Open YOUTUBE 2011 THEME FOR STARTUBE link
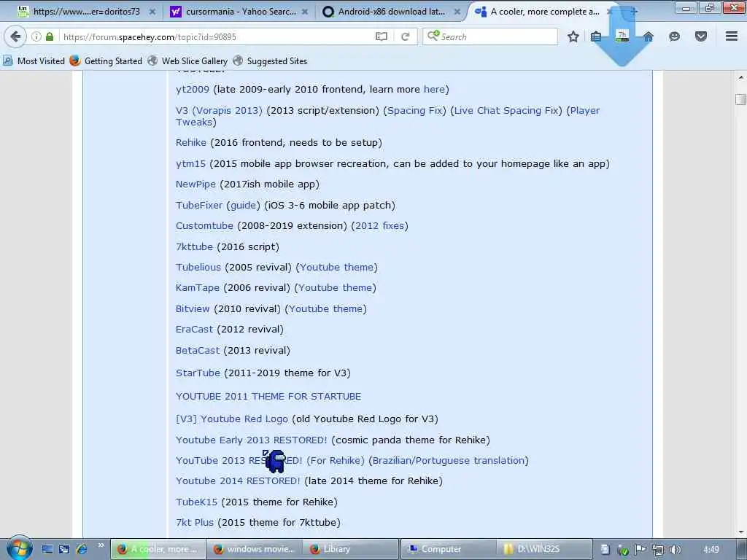 coord(268,396)
